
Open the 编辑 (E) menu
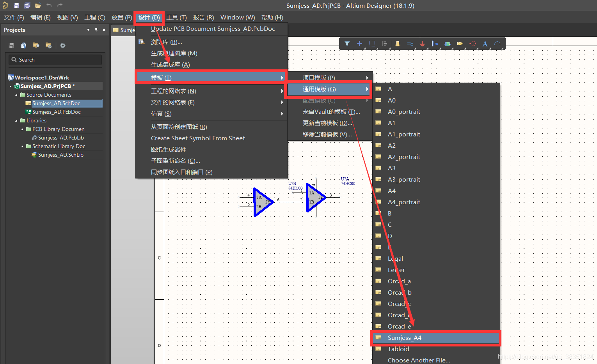pos(41,18)
